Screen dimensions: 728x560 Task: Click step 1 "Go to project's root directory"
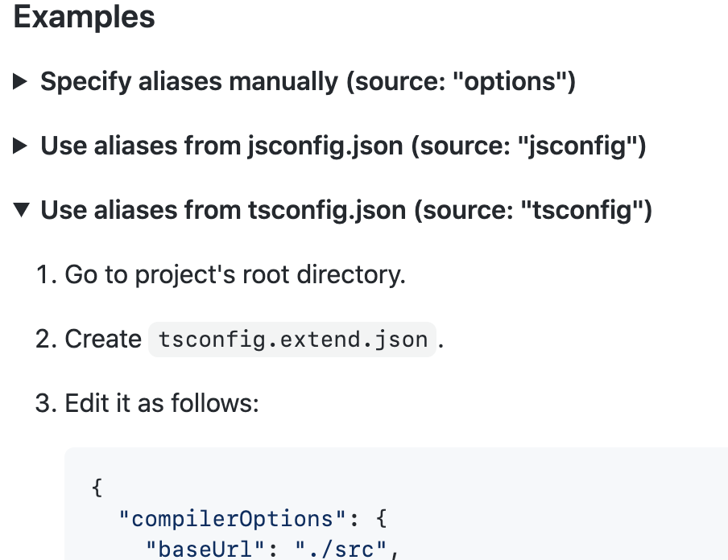(x=234, y=275)
